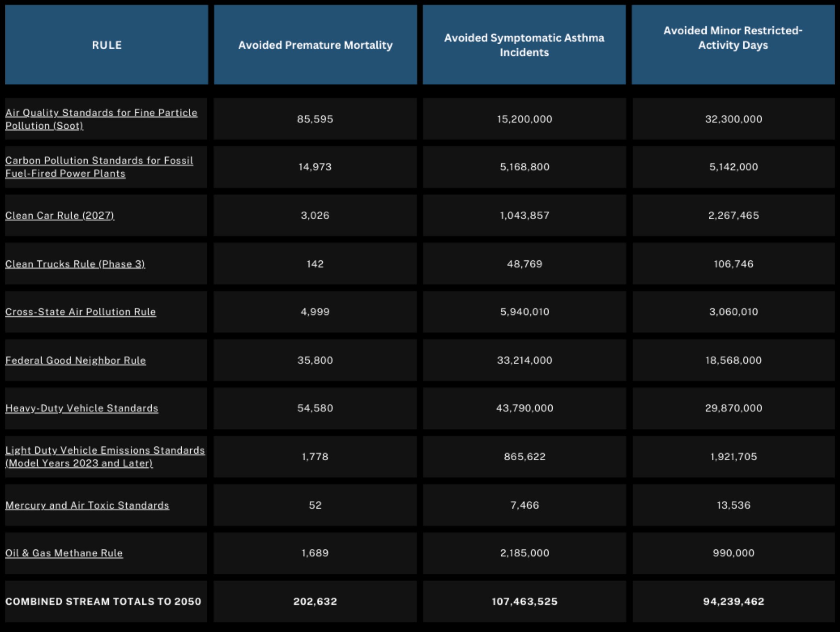Click the Avoided Premature Mortality header

[315, 45]
